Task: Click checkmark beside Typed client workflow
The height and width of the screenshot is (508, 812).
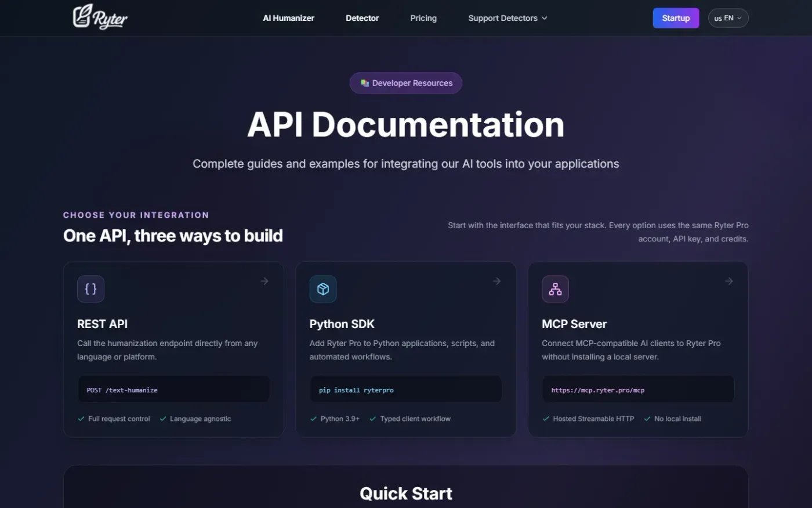Action: point(373,419)
